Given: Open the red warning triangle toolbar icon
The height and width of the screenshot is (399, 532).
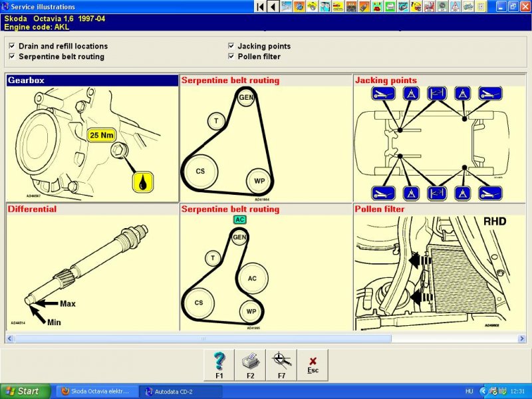Looking at the screenshot, I should coord(456,7).
